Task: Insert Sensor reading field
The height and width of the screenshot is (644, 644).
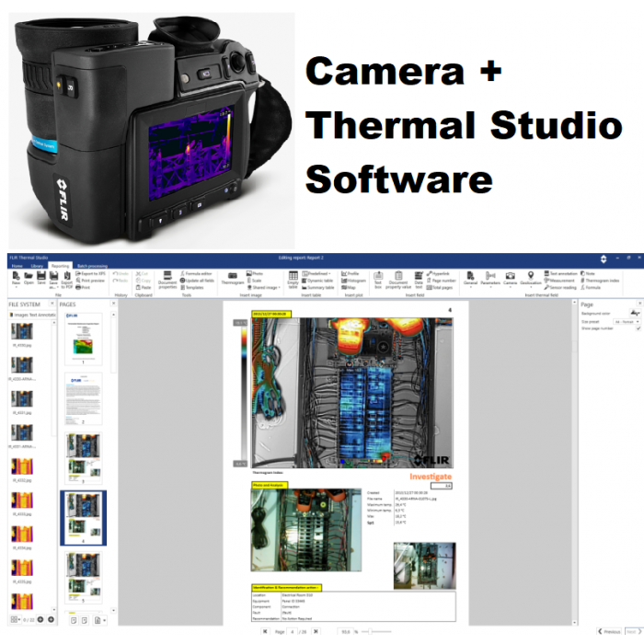Action: click(x=560, y=287)
